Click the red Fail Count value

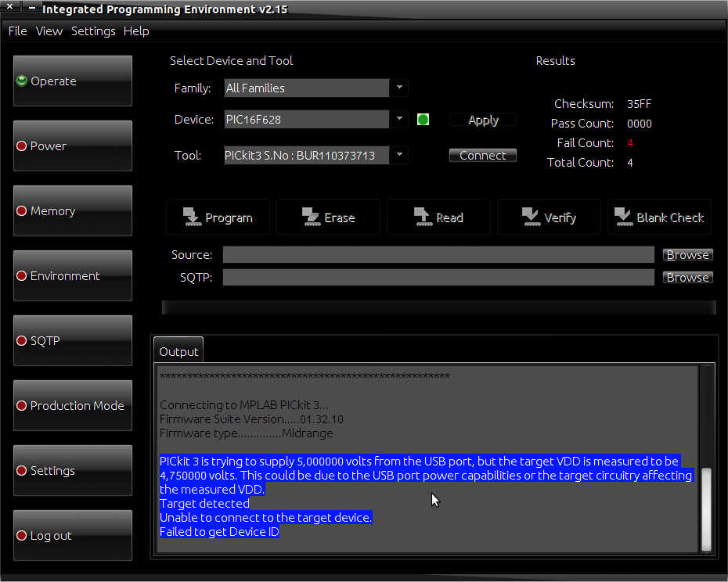point(630,143)
